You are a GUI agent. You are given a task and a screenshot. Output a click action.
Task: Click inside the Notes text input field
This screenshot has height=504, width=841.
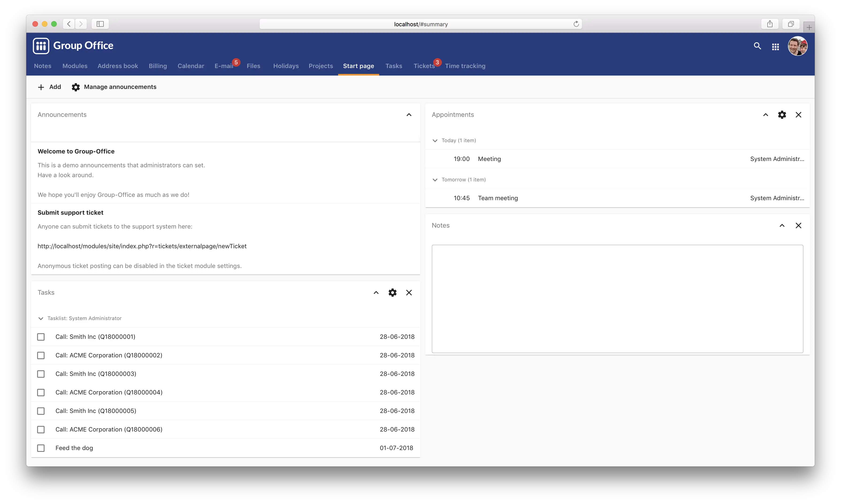pos(617,298)
